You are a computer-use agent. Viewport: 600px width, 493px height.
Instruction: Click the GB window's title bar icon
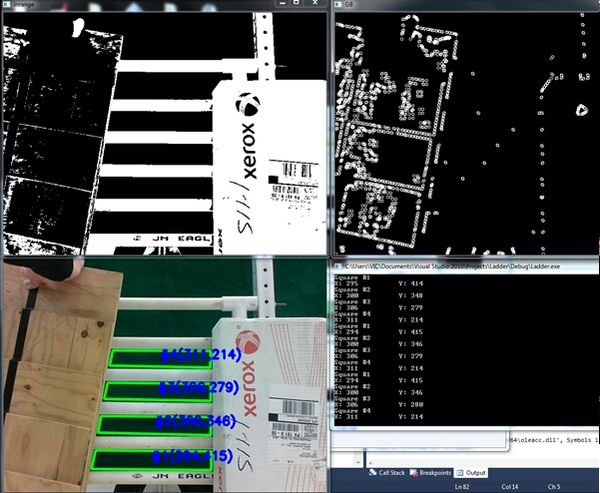338,5
